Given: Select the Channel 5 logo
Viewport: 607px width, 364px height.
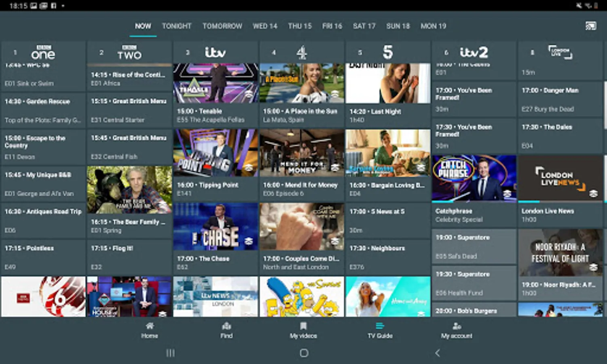Looking at the screenshot, I should click(388, 52).
